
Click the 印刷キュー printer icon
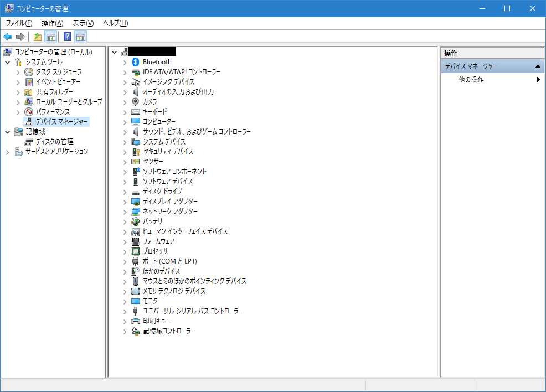pyautogui.click(x=136, y=321)
